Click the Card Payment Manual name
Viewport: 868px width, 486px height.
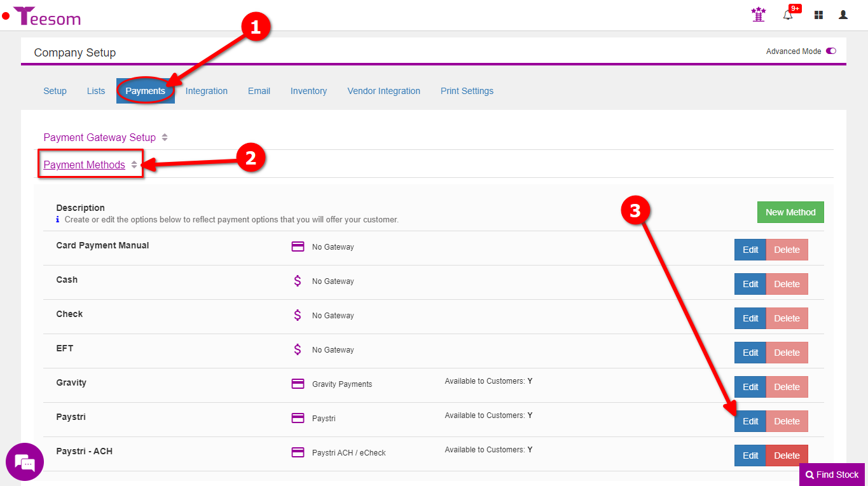pyautogui.click(x=102, y=245)
